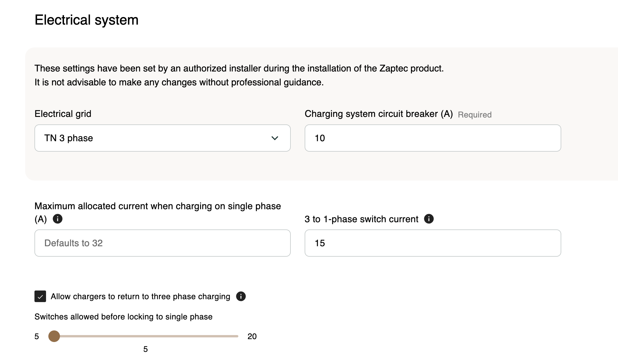The height and width of the screenshot is (364, 618).
Task: Focus the Charging system circuit breaker field
Action: (433, 138)
